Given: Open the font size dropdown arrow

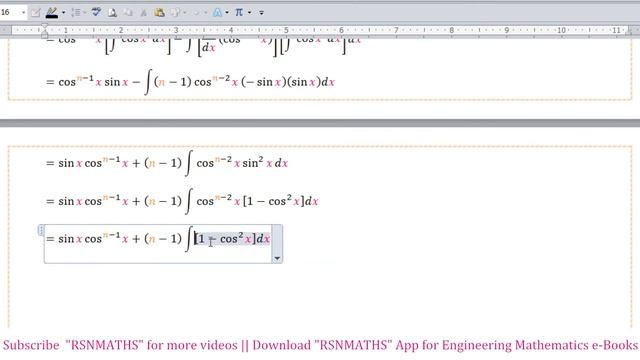Looking at the screenshot, I should pos(23,13).
